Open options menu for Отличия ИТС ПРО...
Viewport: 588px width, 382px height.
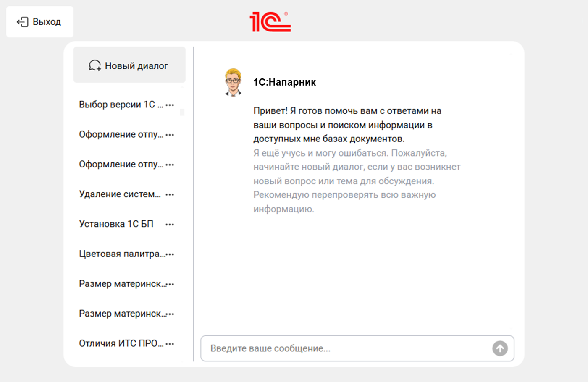click(x=170, y=344)
